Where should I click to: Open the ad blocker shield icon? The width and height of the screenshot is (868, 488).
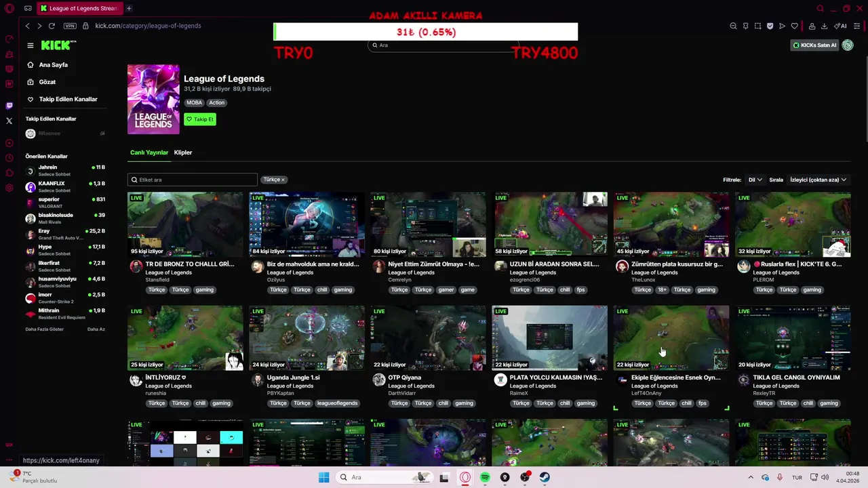click(770, 26)
